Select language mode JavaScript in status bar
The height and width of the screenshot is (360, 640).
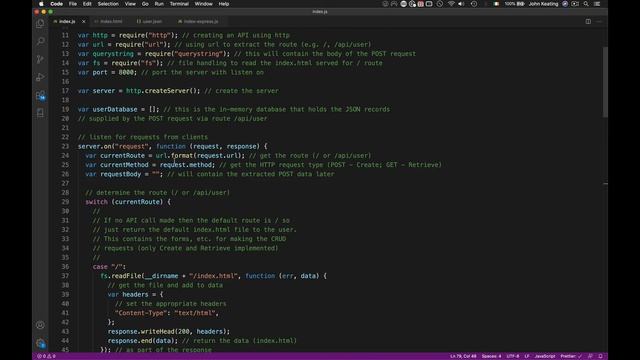pos(545,356)
